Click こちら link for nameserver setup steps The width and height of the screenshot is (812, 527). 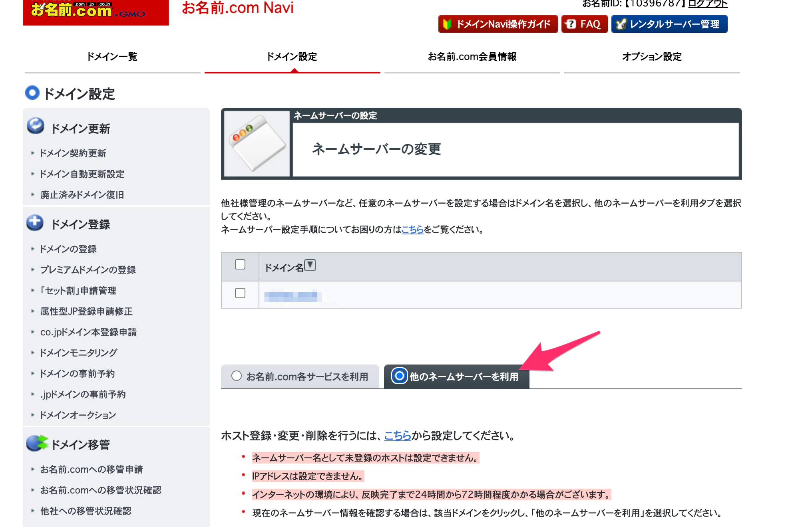412,230
